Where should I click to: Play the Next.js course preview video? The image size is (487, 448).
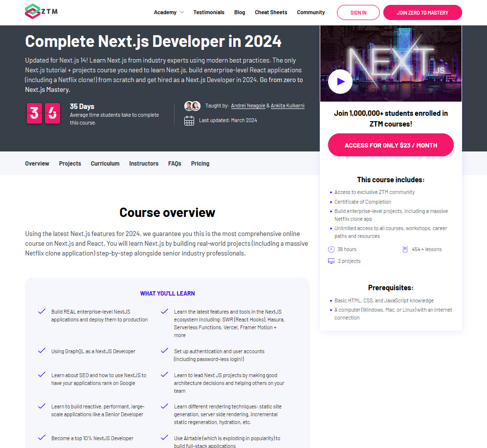[340, 82]
